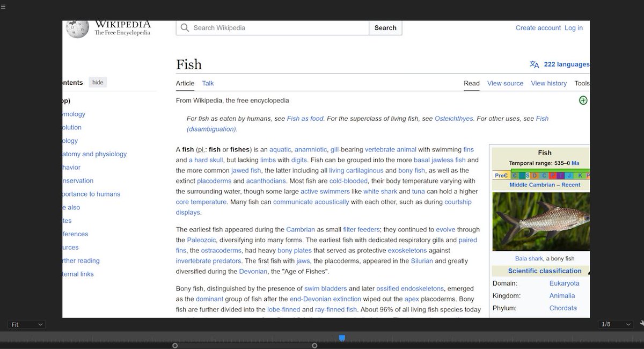Viewport: 644px width, 349px height.
Task: Click the Create account link
Action: pos(538,27)
